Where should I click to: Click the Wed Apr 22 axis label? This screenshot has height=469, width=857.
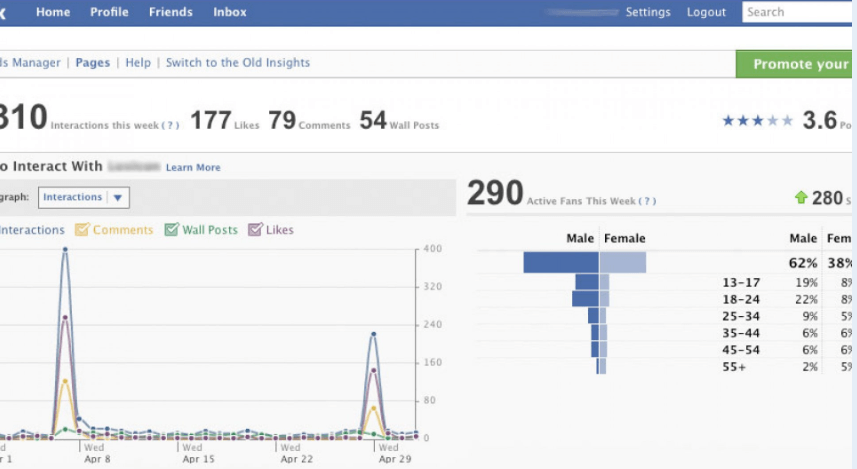[297, 453]
